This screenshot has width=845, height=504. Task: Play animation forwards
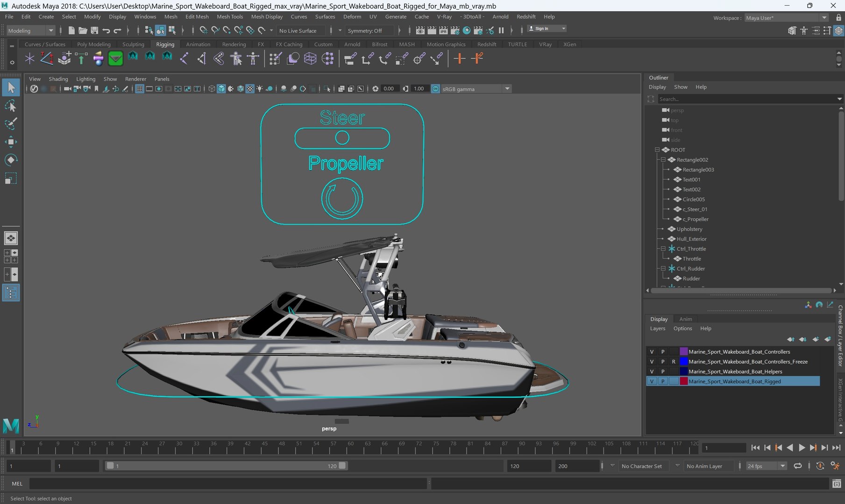pos(802,448)
